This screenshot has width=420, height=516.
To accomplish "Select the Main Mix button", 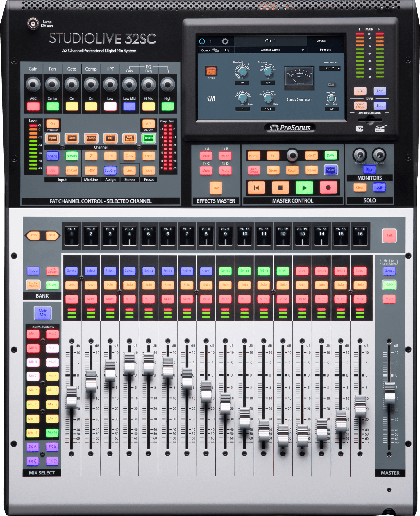I will (43, 313).
